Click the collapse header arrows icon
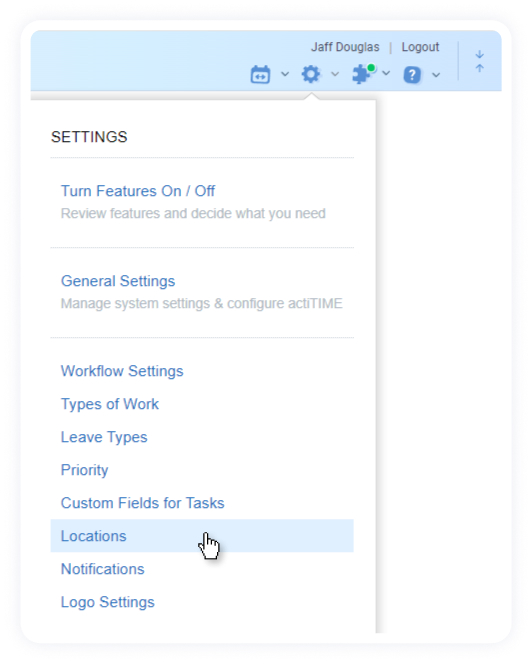 coord(479,61)
